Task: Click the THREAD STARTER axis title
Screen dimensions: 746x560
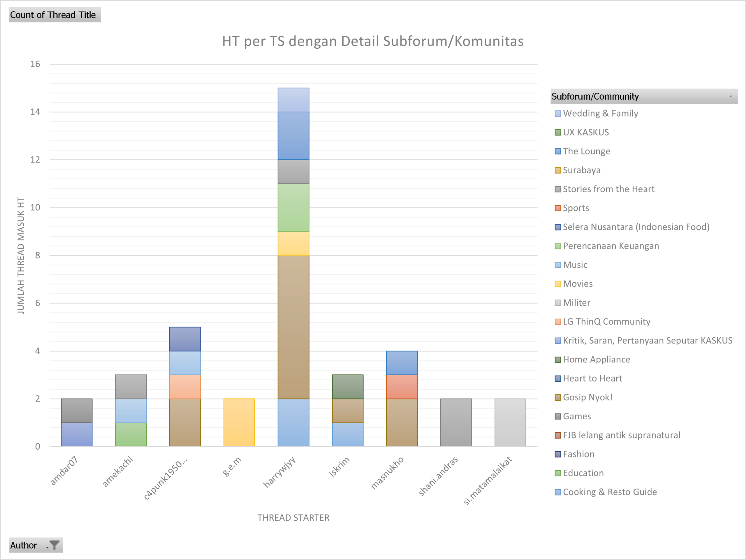Action: click(x=293, y=517)
